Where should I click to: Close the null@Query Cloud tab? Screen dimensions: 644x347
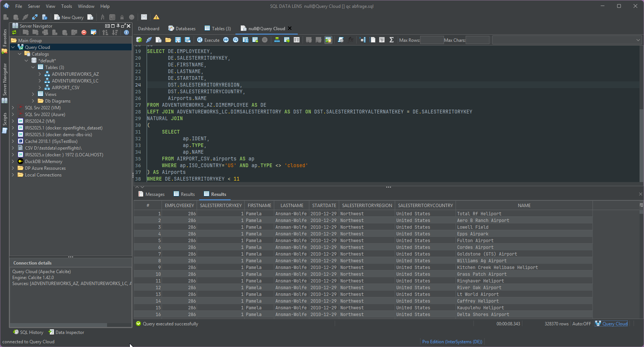(x=290, y=28)
